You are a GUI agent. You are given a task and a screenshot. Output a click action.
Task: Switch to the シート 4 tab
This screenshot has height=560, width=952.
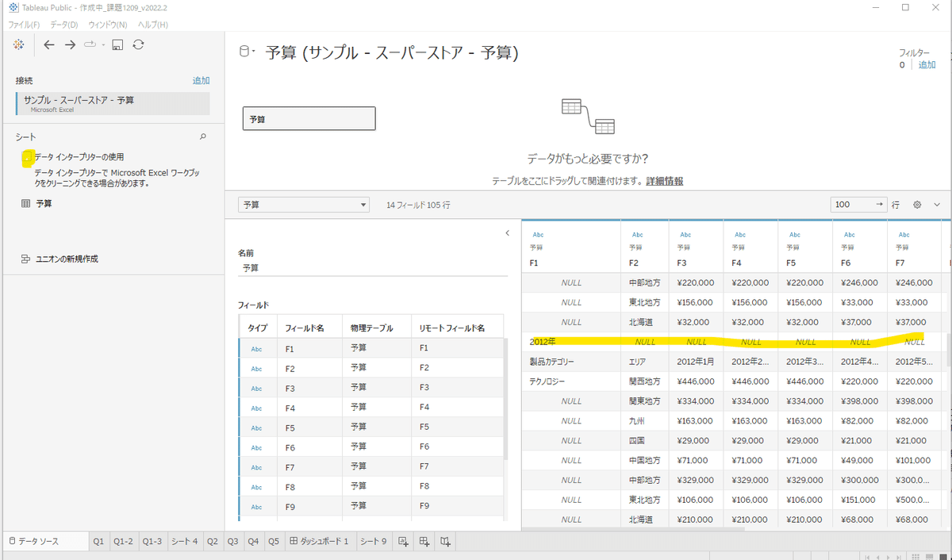click(x=184, y=542)
